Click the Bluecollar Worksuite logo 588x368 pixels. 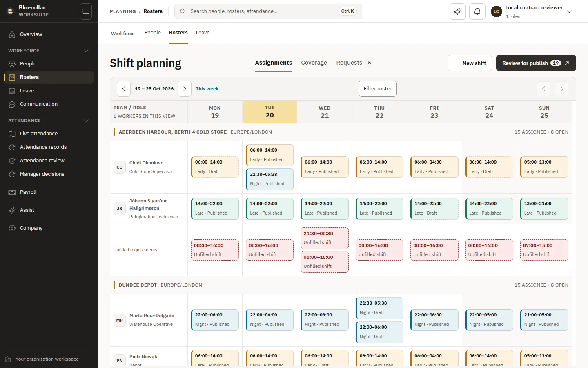[10, 11]
